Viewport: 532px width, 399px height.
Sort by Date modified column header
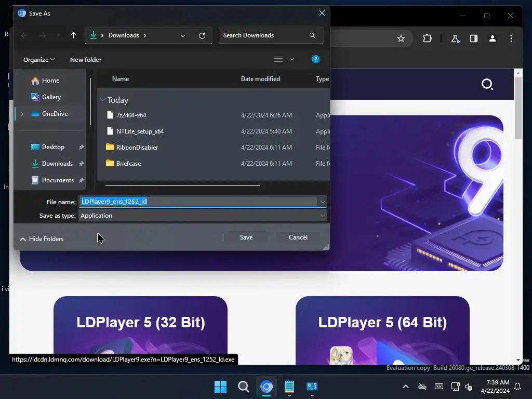[x=260, y=79]
